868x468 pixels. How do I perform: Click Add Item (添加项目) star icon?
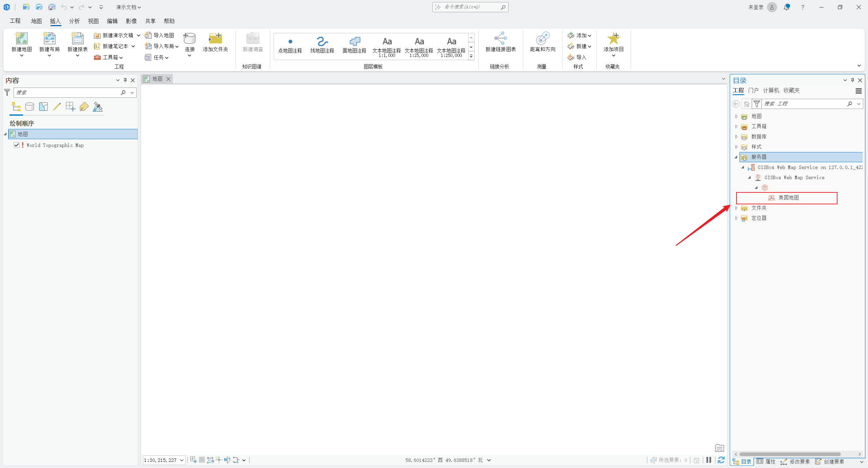coord(613,39)
